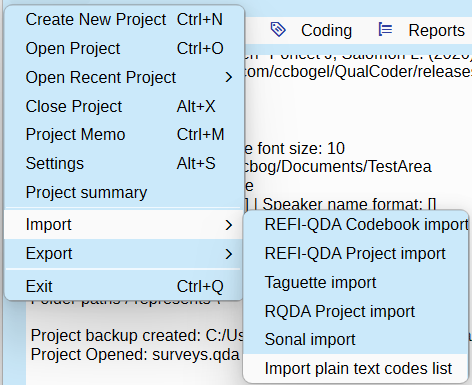Click the Documents/TestArea path text
Viewport: 472px width, 385px height.
[337, 166]
